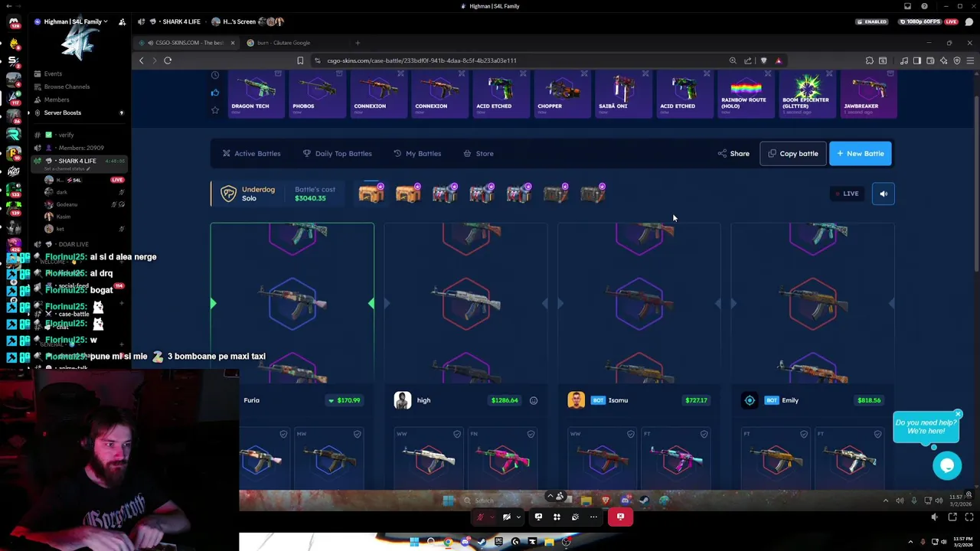
Task: Toggle camera in call controls
Action: pyautogui.click(x=507, y=517)
